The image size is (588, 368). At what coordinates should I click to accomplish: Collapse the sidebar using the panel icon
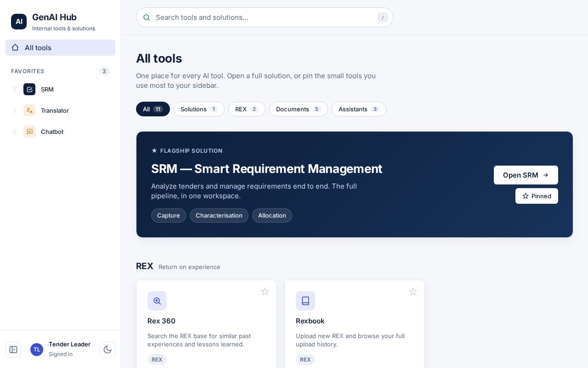(13, 350)
